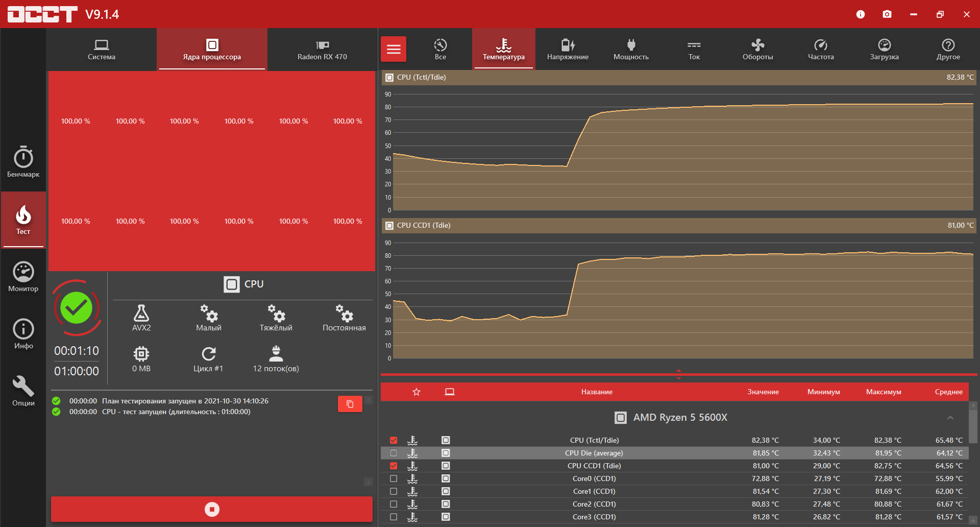
Task: Switch to the Напряжение sensor tab
Action: 568,50
